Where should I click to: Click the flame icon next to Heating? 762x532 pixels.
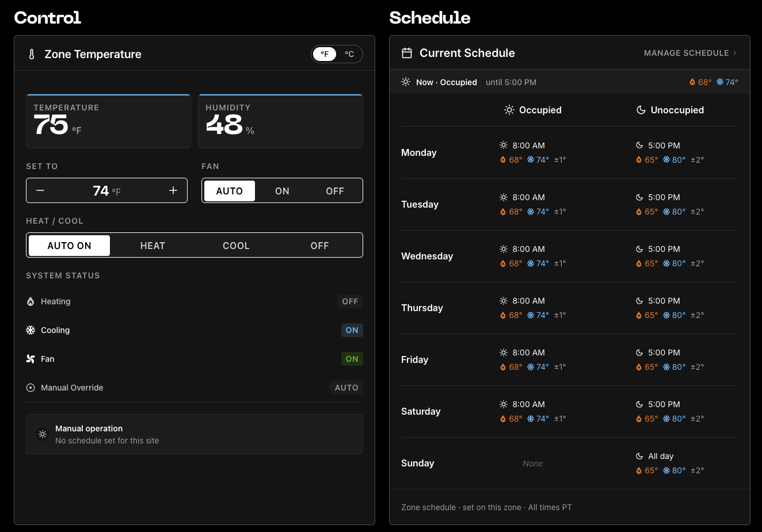(x=31, y=301)
